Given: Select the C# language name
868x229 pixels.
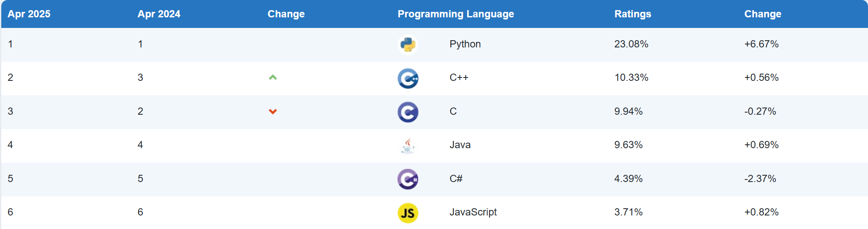Looking at the screenshot, I should click(456, 179).
